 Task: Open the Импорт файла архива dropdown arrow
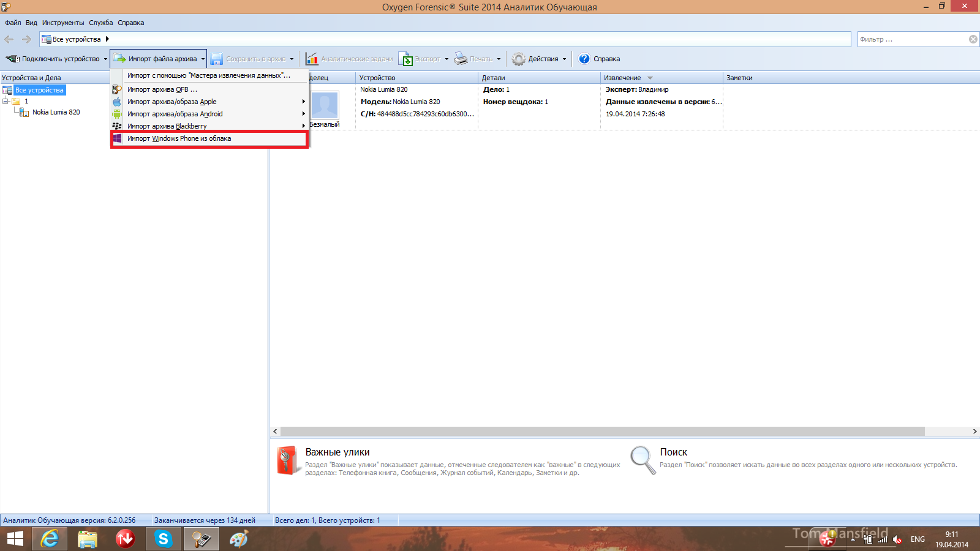click(203, 59)
